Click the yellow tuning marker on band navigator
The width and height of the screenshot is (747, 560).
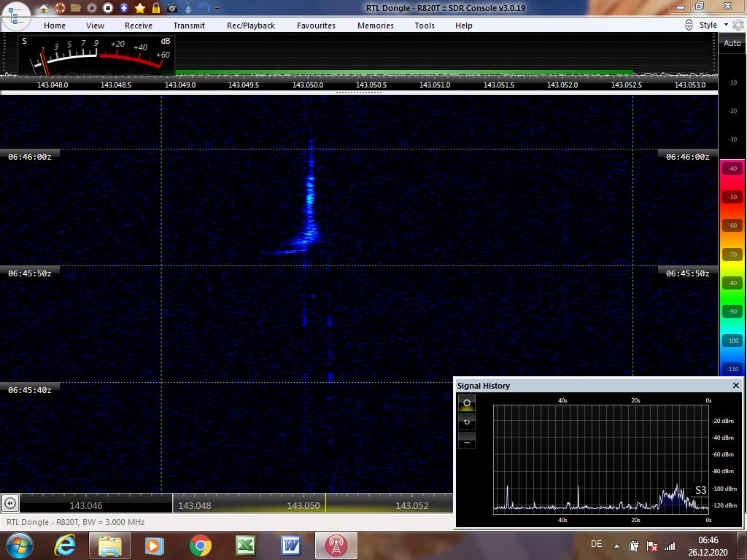point(325,503)
